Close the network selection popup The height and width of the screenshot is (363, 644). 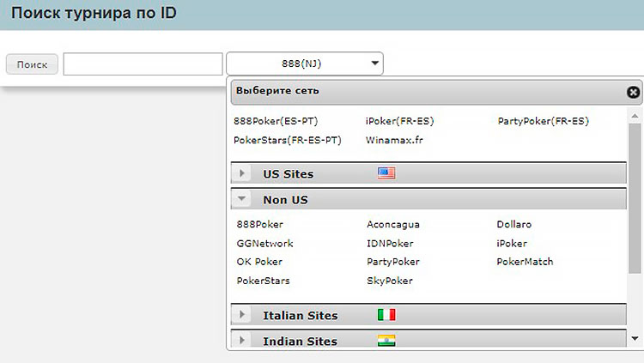tap(633, 92)
